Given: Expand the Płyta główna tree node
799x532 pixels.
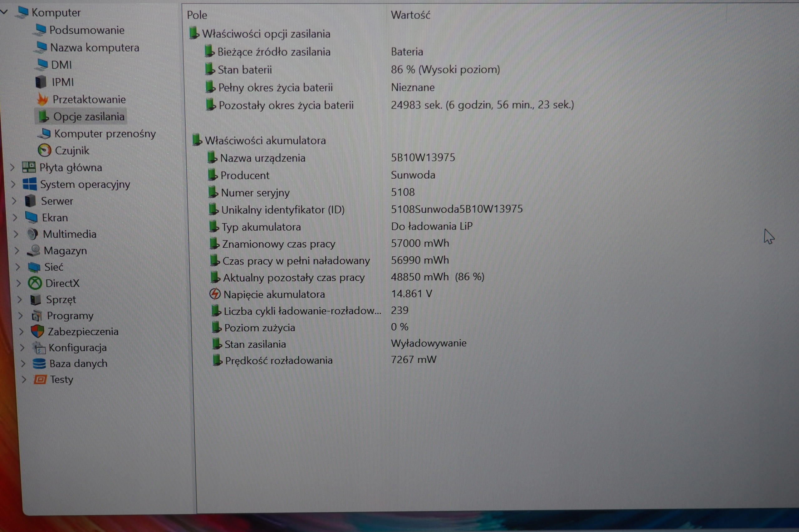Looking at the screenshot, I should pyautogui.click(x=13, y=167).
